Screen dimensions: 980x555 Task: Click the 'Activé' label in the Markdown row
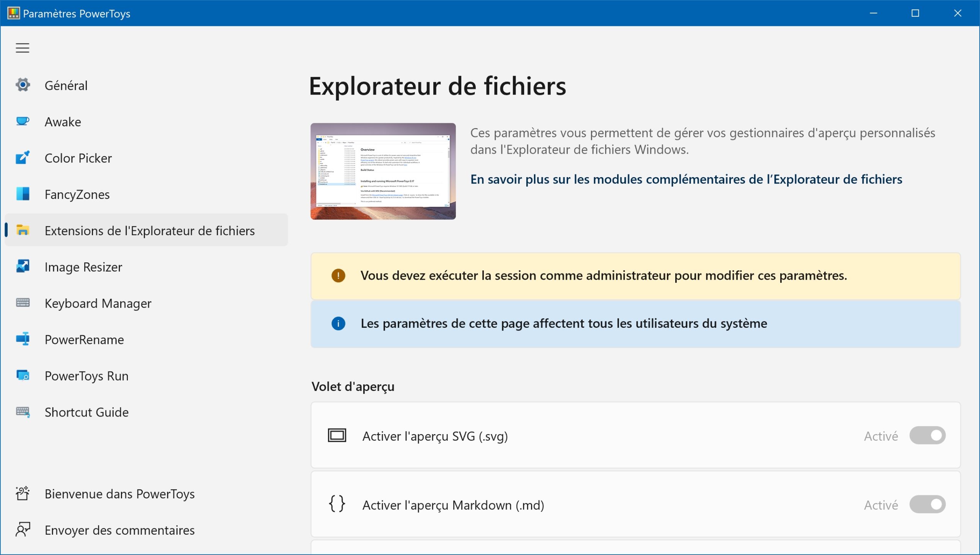click(x=881, y=505)
